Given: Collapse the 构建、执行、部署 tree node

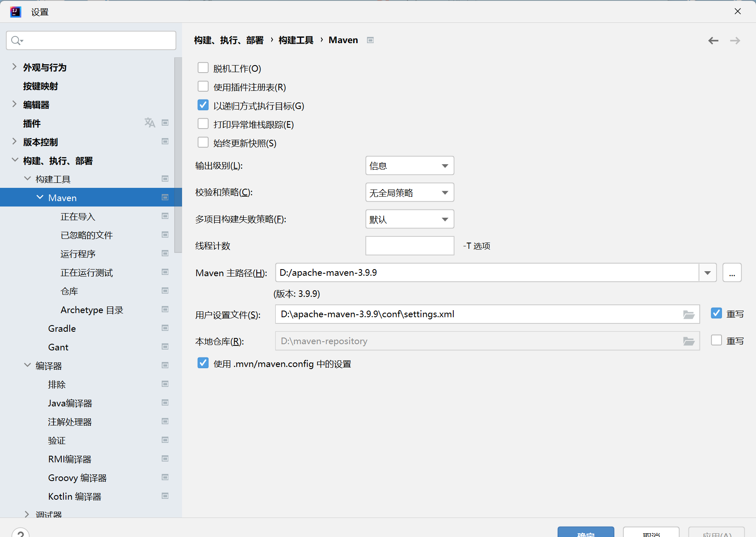Looking at the screenshot, I should [x=15, y=160].
